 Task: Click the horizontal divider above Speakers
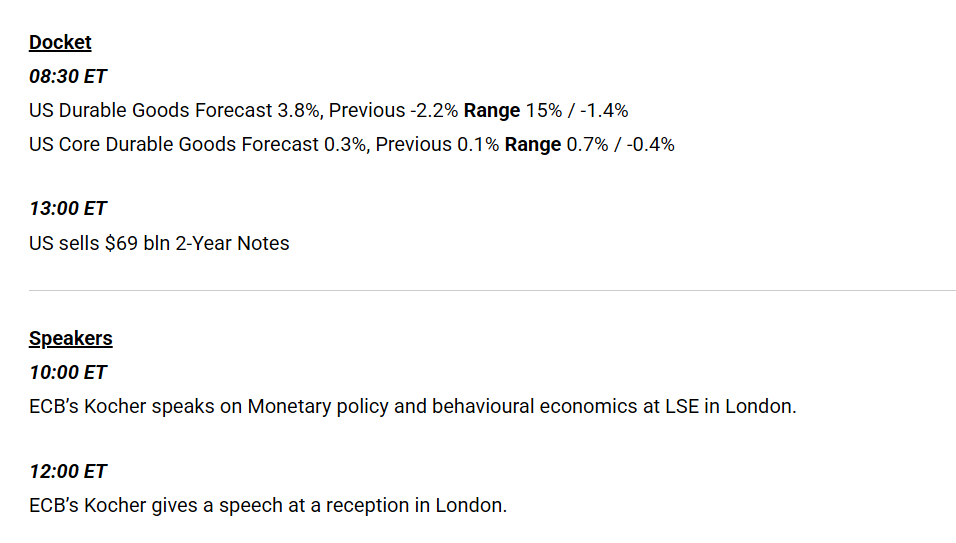click(492, 290)
